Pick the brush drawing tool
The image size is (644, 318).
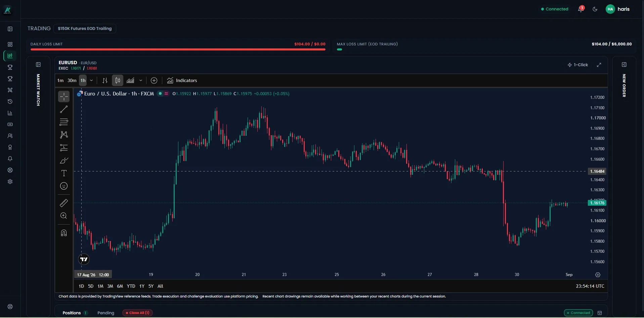pyautogui.click(x=64, y=161)
